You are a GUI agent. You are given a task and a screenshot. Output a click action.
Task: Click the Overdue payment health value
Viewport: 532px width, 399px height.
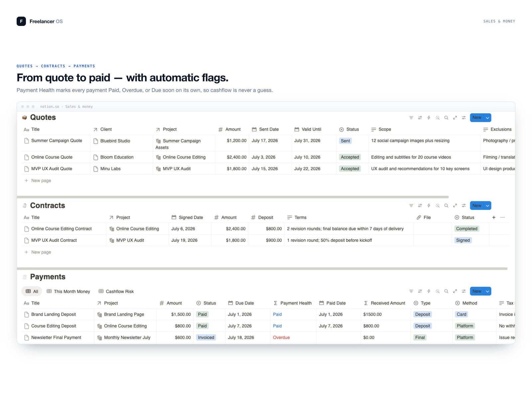[x=281, y=337]
